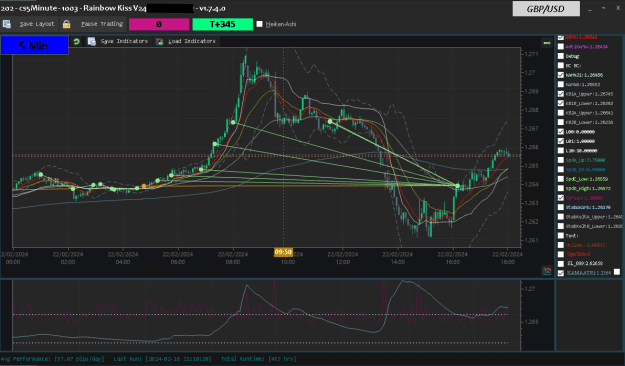Enable the SpdC_Low indicator checkbox
625x366 pixels.
[561, 179]
